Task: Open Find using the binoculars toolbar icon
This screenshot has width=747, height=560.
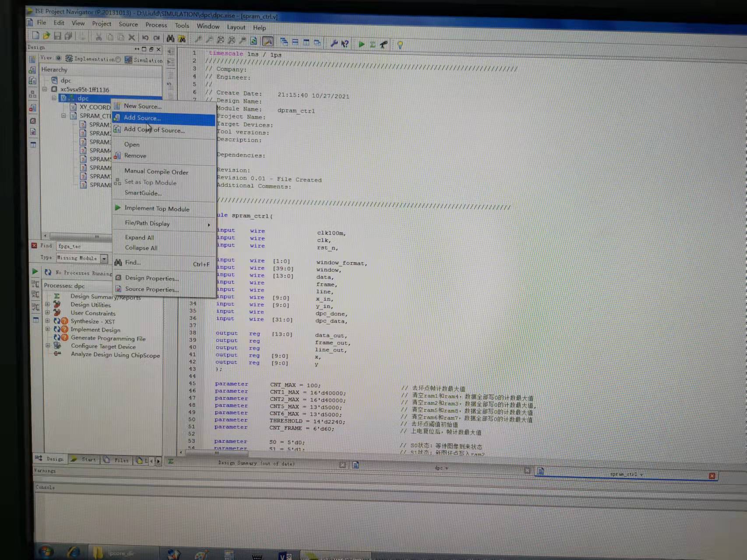Action: click(170, 39)
